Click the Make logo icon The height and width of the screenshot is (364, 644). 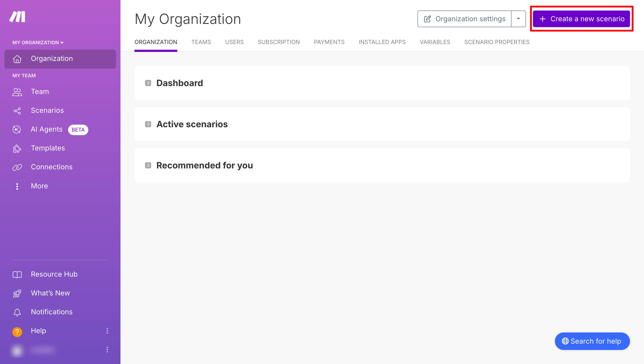coord(17,16)
